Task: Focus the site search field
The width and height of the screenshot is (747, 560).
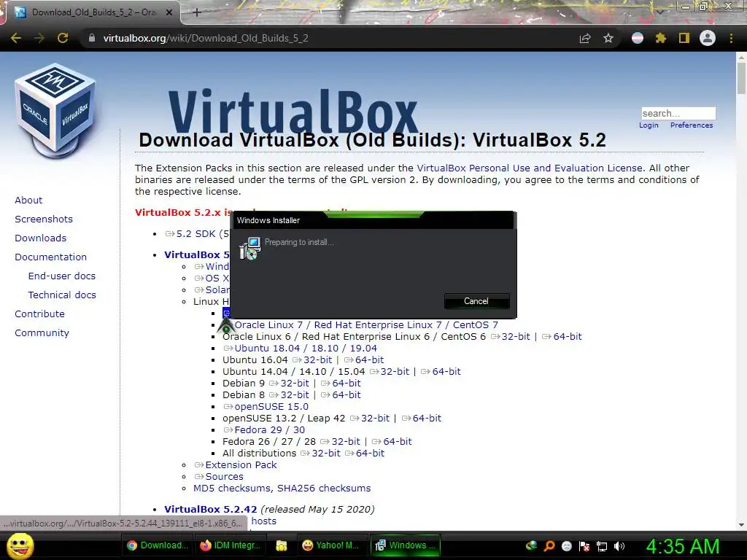Action: click(x=678, y=113)
